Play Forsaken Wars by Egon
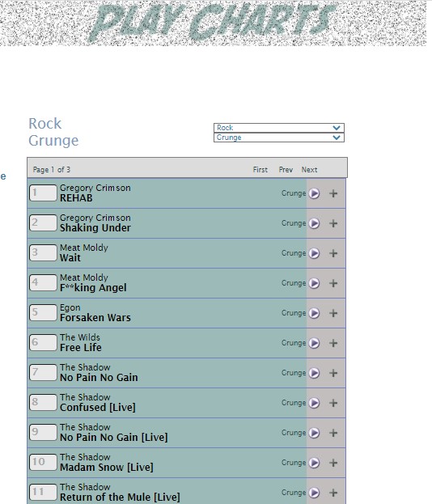432x504 pixels. [x=314, y=313]
